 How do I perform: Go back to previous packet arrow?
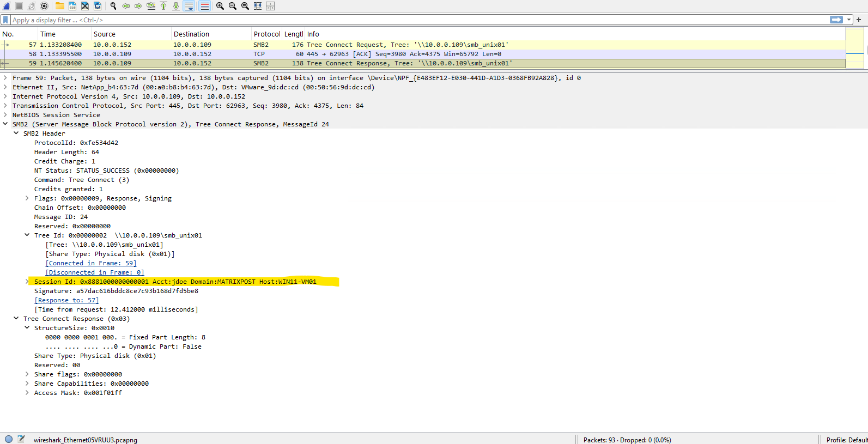point(126,6)
